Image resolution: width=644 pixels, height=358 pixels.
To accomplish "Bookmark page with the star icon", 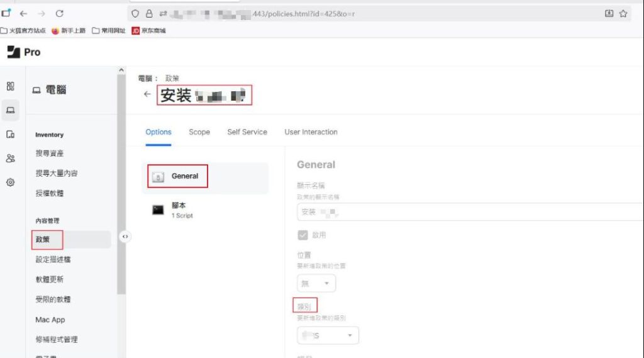I will coord(623,13).
